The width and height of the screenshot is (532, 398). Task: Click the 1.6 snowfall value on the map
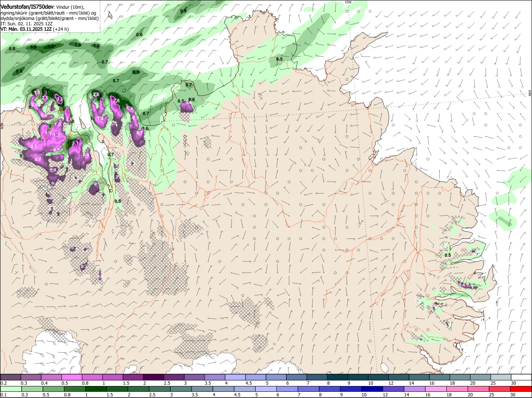click(57, 124)
